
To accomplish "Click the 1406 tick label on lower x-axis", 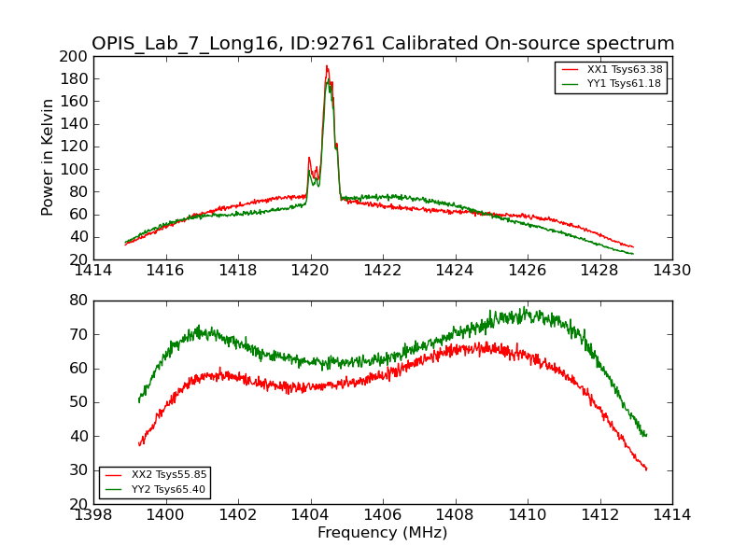I will point(383,514).
